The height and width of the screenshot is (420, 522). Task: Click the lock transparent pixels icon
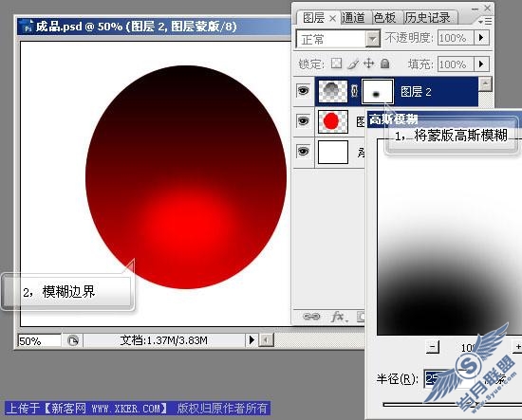tap(336, 64)
